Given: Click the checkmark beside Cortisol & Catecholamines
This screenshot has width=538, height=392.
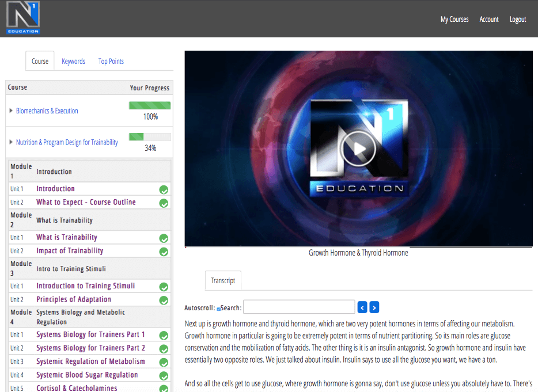Looking at the screenshot, I should click(164, 388).
